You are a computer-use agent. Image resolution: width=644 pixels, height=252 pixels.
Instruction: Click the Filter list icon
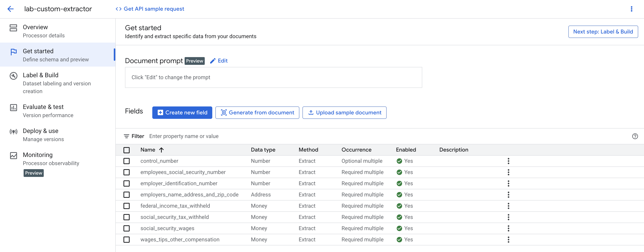click(127, 136)
